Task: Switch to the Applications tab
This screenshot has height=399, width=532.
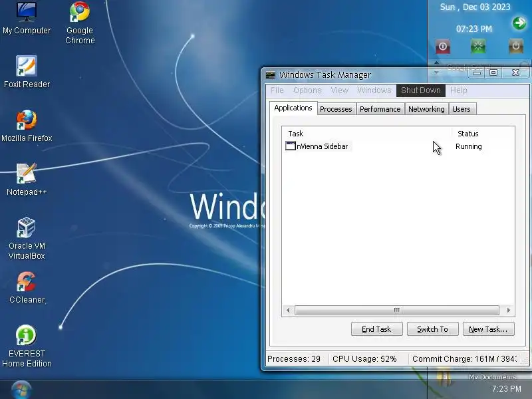Action: (293, 108)
